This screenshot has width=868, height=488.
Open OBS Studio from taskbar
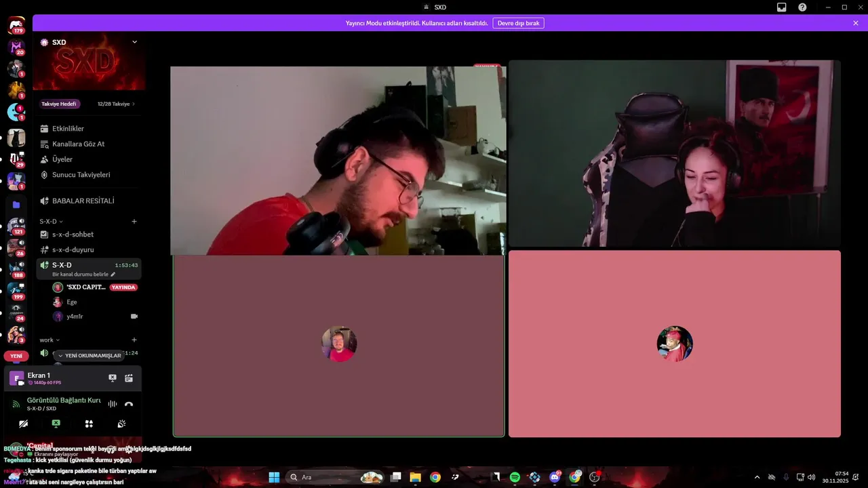[x=595, y=477]
